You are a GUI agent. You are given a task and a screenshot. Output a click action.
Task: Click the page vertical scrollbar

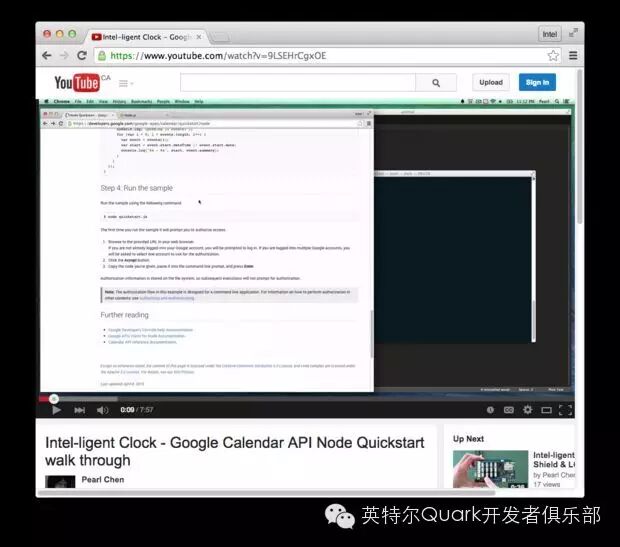(580, 146)
